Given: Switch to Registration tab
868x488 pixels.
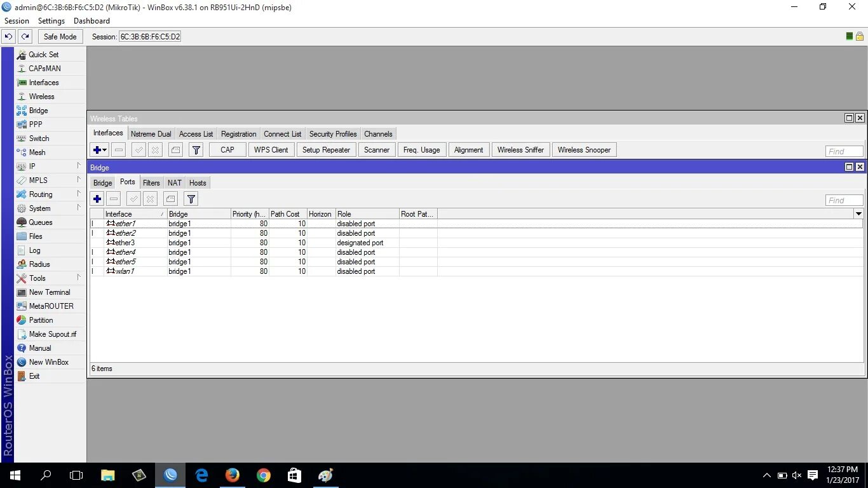Looking at the screenshot, I should (238, 134).
